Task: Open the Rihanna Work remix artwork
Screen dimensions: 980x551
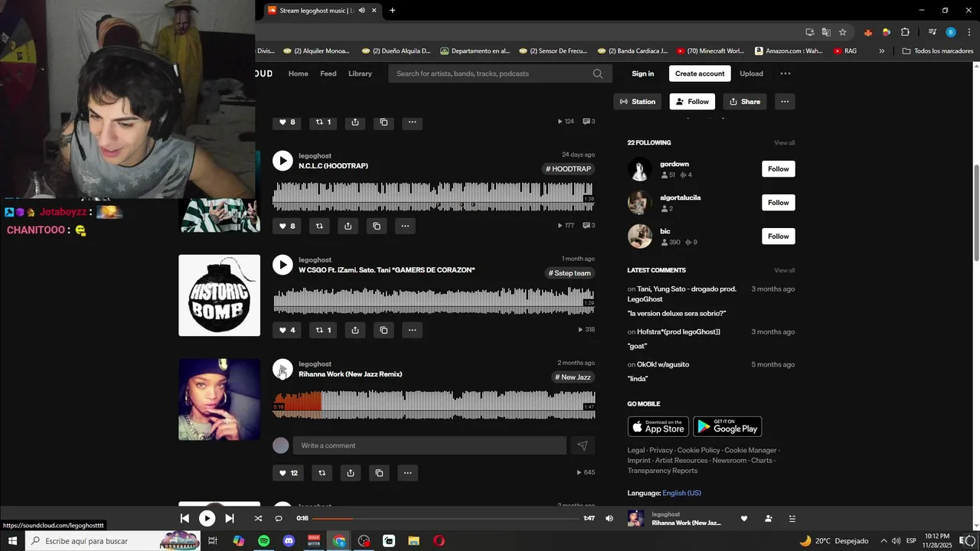Action: 219,399
